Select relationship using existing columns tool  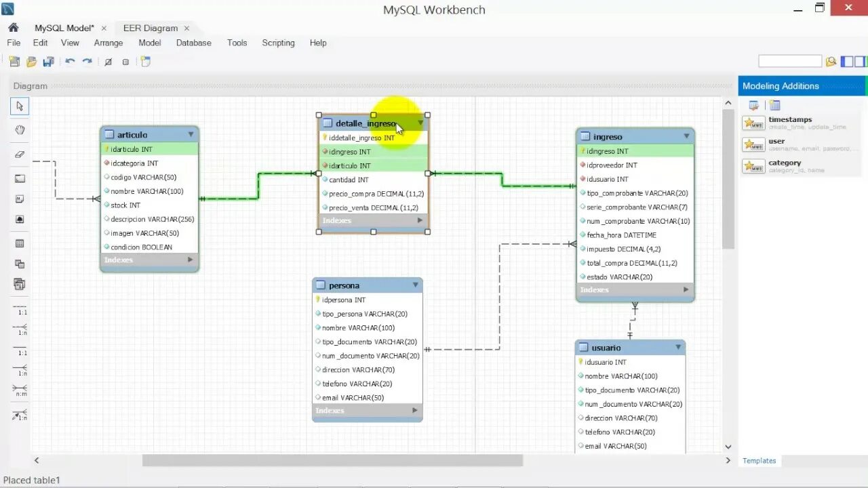point(20,414)
